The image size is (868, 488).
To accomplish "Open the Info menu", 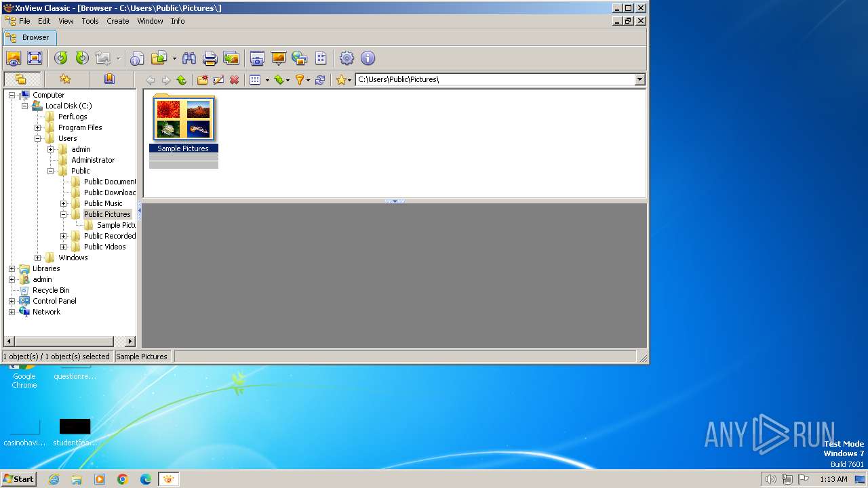I will pyautogui.click(x=178, y=21).
